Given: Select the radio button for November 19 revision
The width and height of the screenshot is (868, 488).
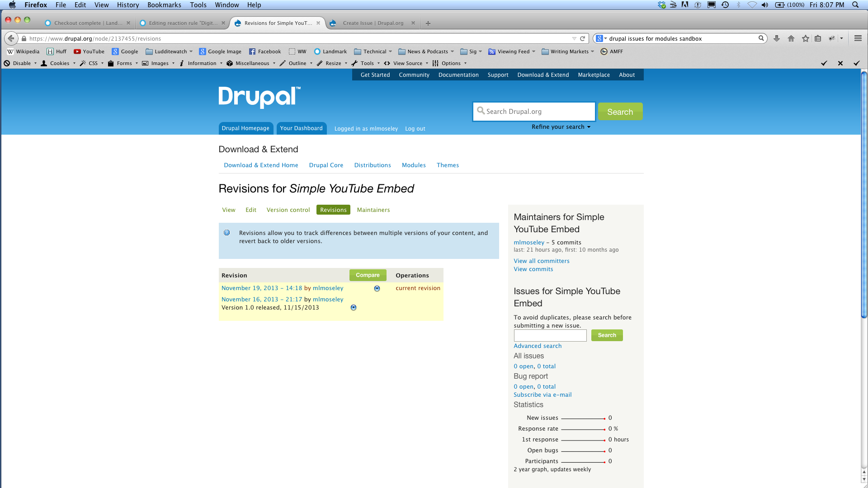Looking at the screenshot, I should point(377,288).
